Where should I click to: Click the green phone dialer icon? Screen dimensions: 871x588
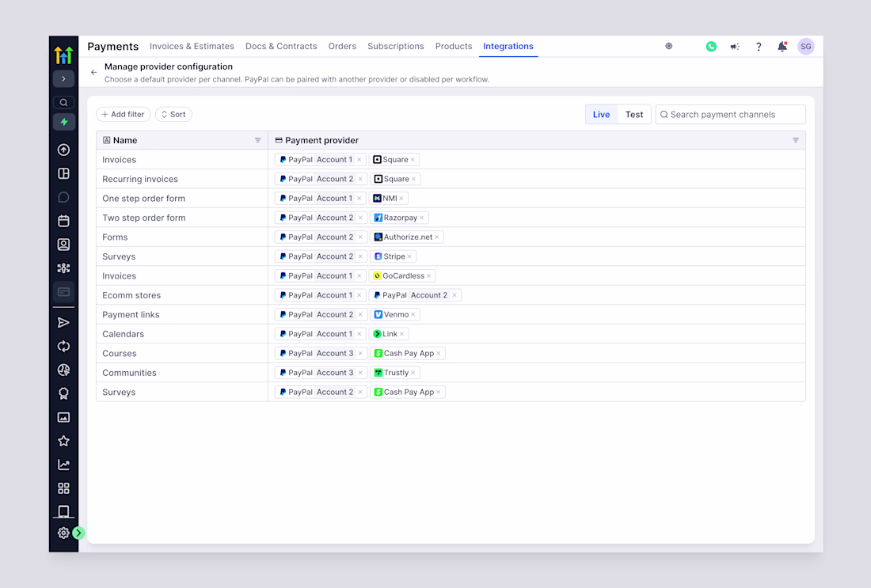point(711,47)
